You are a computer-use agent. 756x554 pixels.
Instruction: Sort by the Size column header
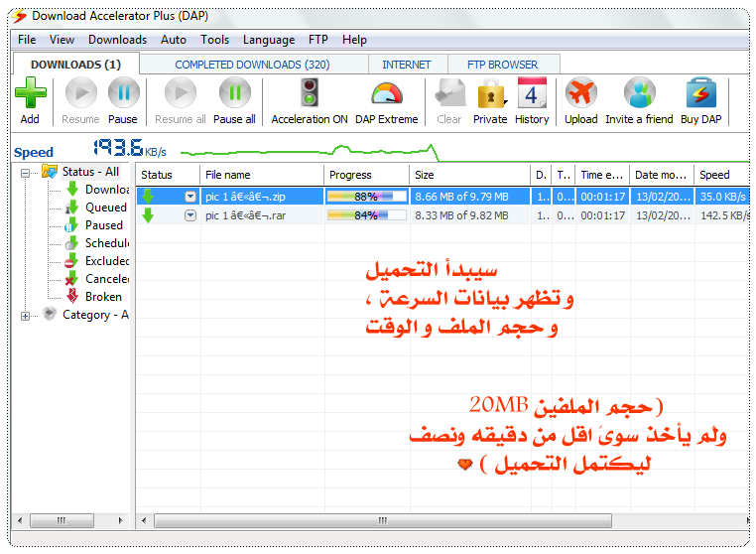tap(470, 175)
